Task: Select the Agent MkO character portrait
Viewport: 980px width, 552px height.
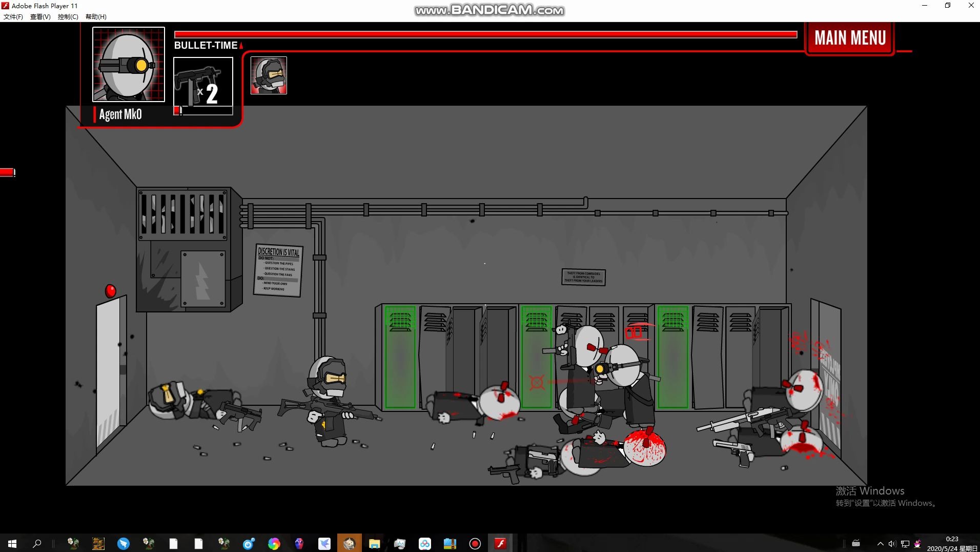Action: click(x=129, y=64)
